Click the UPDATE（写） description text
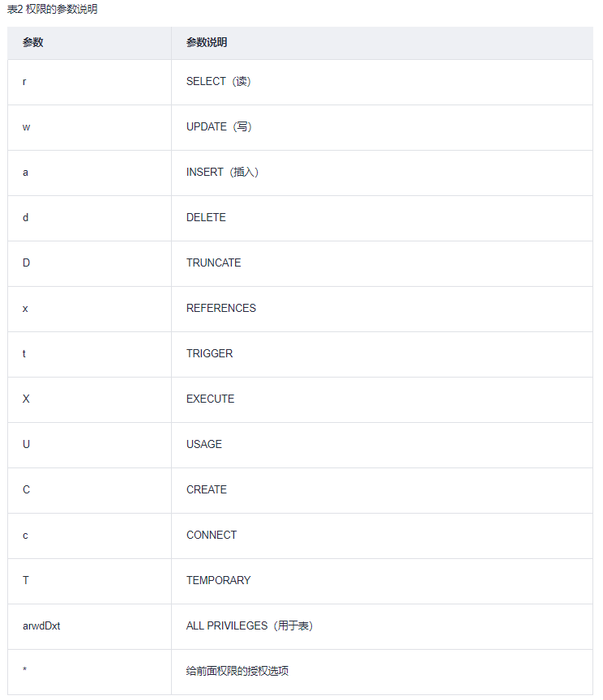The width and height of the screenshot is (603, 700). [x=219, y=127]
